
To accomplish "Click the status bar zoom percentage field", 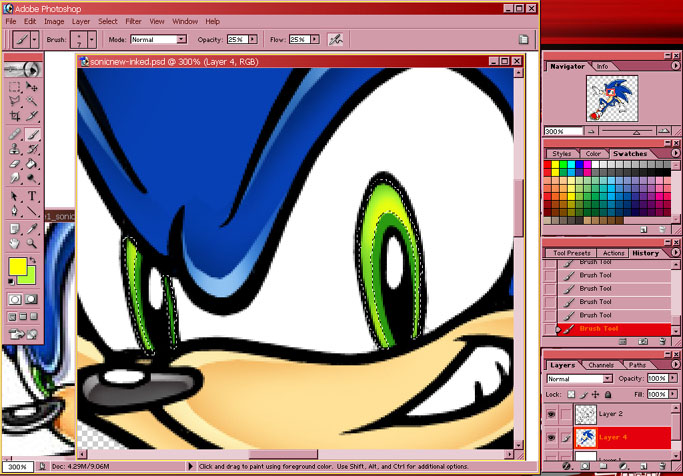I will point(18,466).
